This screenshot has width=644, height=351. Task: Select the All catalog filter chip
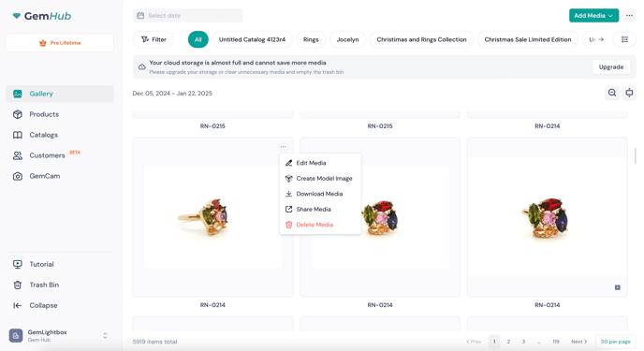pos(198,39)
